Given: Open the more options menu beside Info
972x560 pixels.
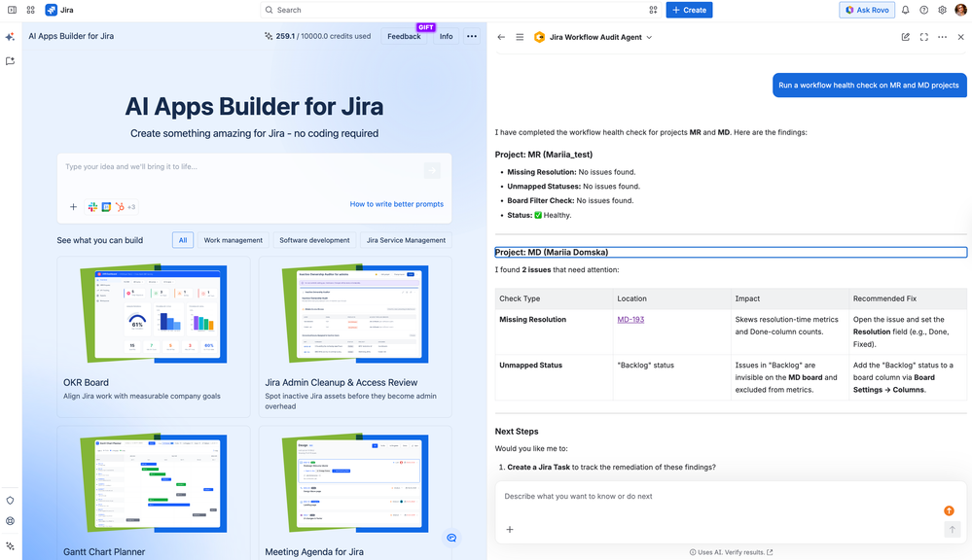Looking at the screenshot, I should tap(472, 36).
